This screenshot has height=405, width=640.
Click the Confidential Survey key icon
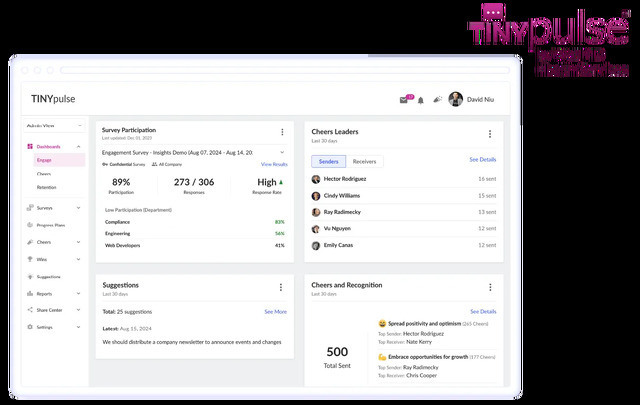point(105,164)
